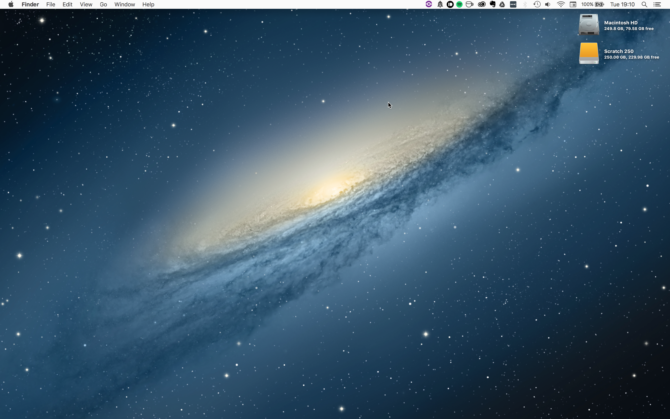The width and height of the screenshot is (670, 419).
Task: Click the purple circular menu bar icon
Action: tap(429, 4)
